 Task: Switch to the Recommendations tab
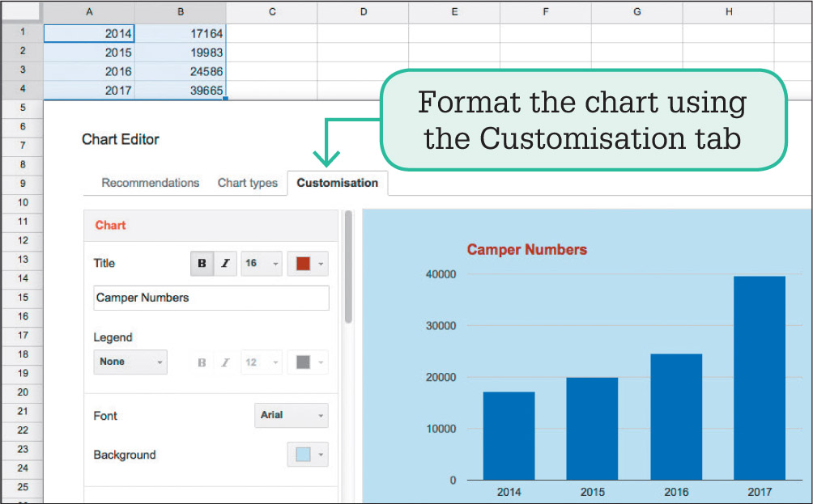coord(151,183)
